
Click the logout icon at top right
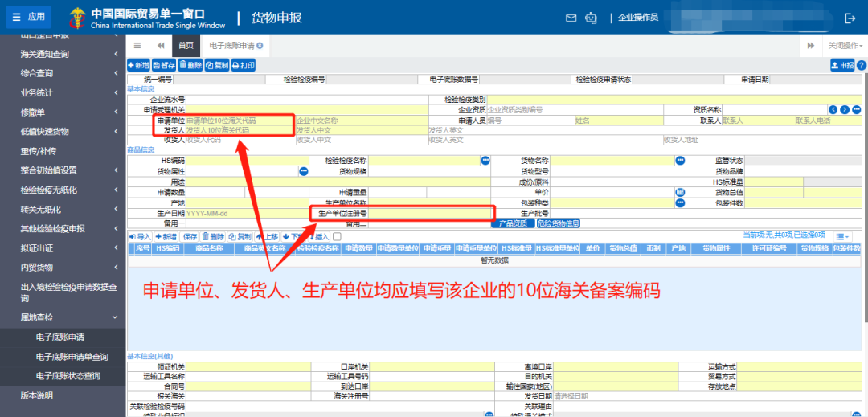(850, 18)
